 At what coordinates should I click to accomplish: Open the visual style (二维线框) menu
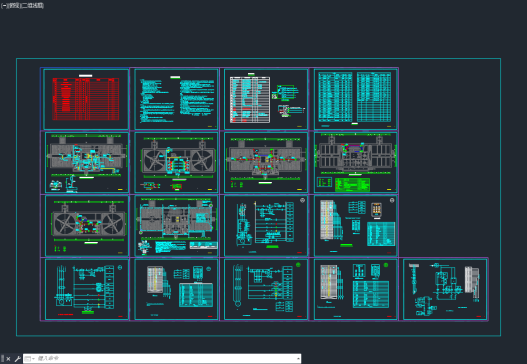pyautogui.click(x=33, y=6)
